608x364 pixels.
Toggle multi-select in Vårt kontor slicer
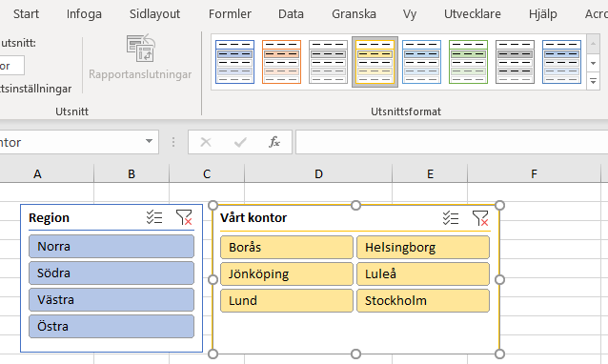(x=451, y=218)
